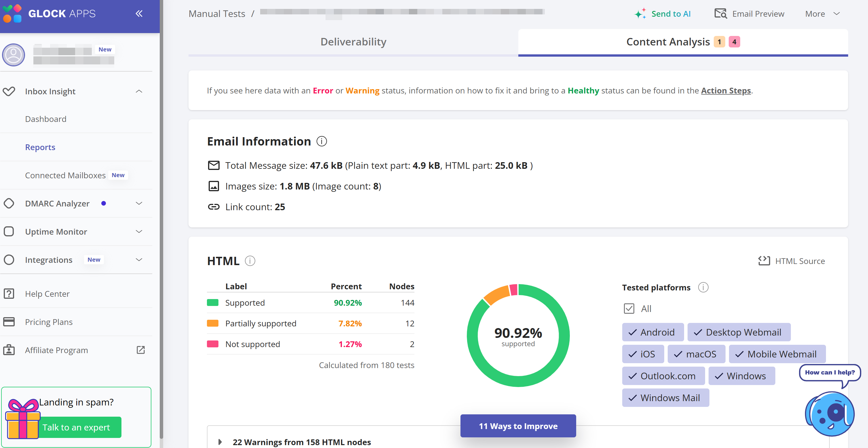868x448 pixels.
Task: Open the chat assistant robot avatar
Action: (830, 414)
